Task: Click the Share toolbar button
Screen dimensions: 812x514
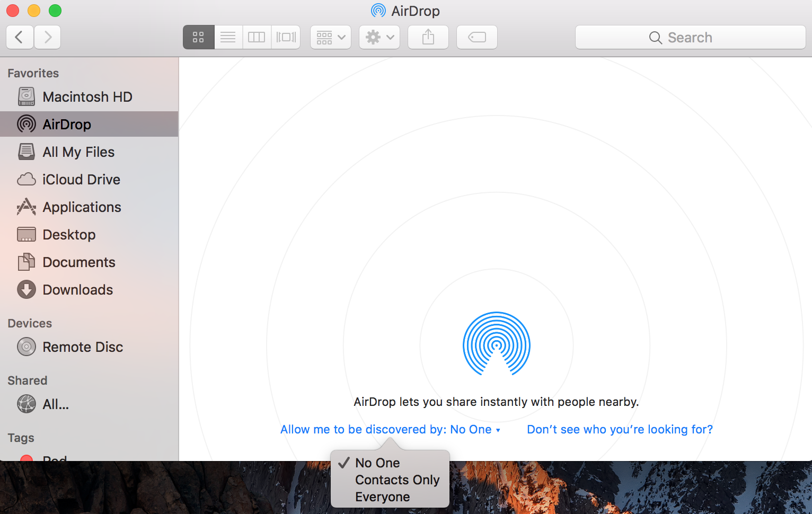Action: (428, 37)
